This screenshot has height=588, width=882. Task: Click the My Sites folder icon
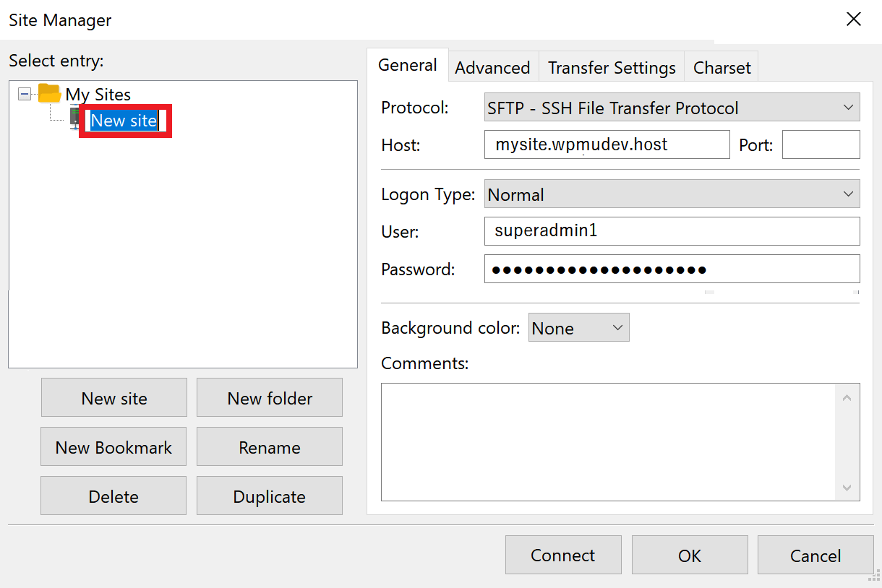pos(49,94)
